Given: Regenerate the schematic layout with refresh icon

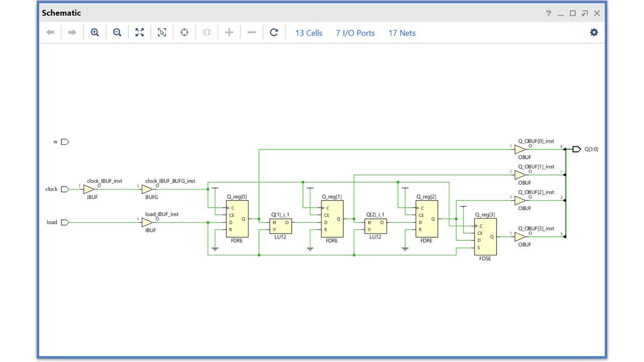Looking at the screenshot, I should click(274, 32).
